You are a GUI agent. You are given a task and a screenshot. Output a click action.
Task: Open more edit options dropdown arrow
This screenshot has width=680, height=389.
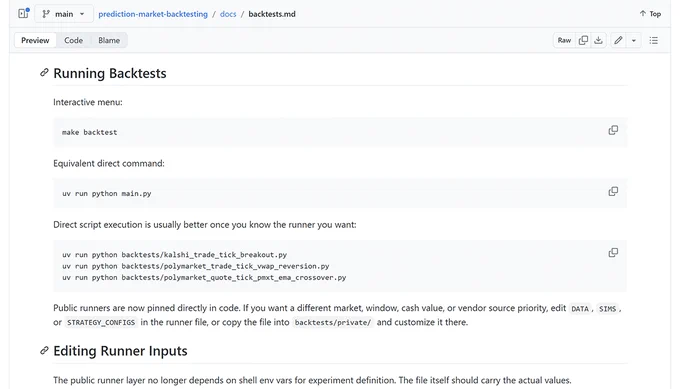pos(634,40)
